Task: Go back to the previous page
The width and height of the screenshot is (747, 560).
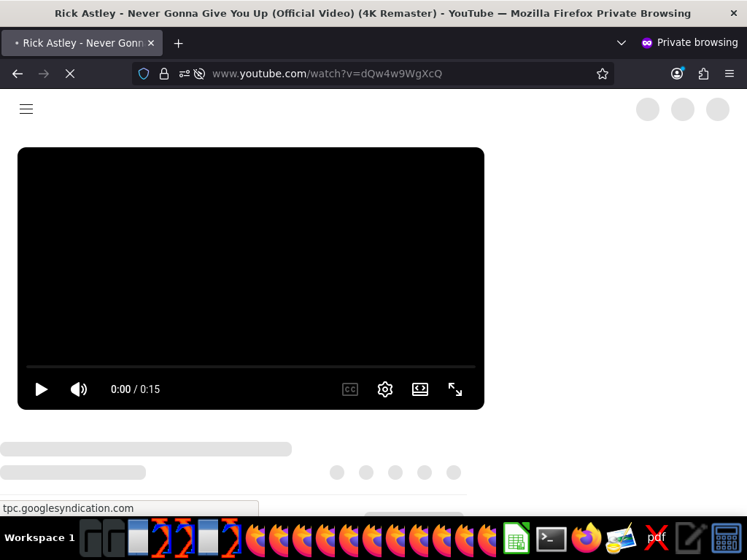Action: point(18,74)
